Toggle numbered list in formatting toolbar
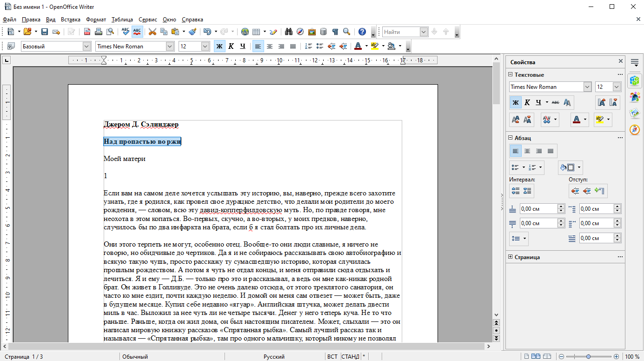 [x=308, y=46]
